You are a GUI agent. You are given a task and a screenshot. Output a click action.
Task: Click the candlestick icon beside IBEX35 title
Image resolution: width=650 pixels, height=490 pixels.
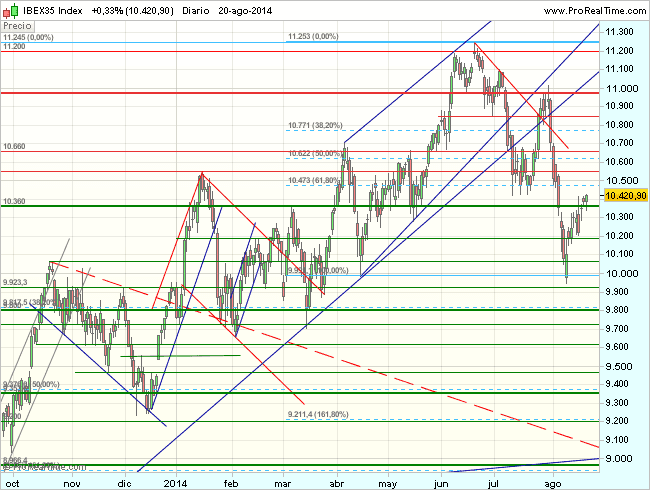(10, 11)
